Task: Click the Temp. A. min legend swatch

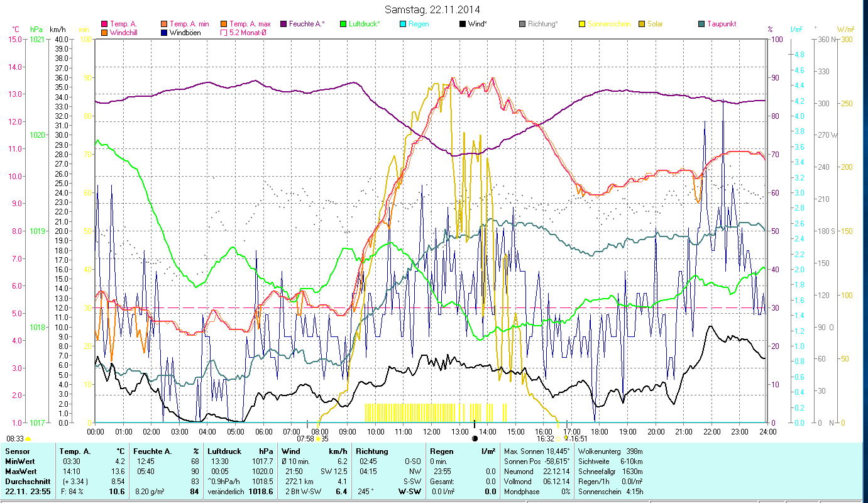Action: pos(163,24)
